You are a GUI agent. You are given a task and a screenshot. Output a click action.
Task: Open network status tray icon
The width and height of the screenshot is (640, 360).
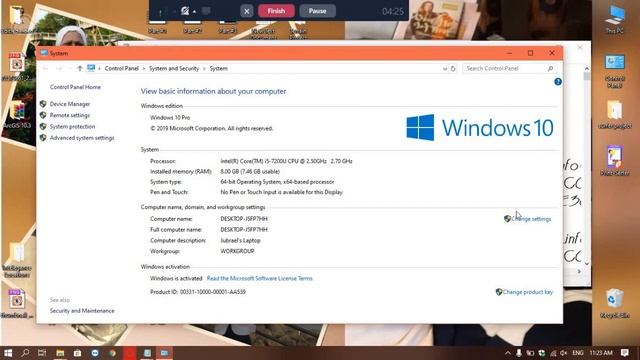point(553,353)
